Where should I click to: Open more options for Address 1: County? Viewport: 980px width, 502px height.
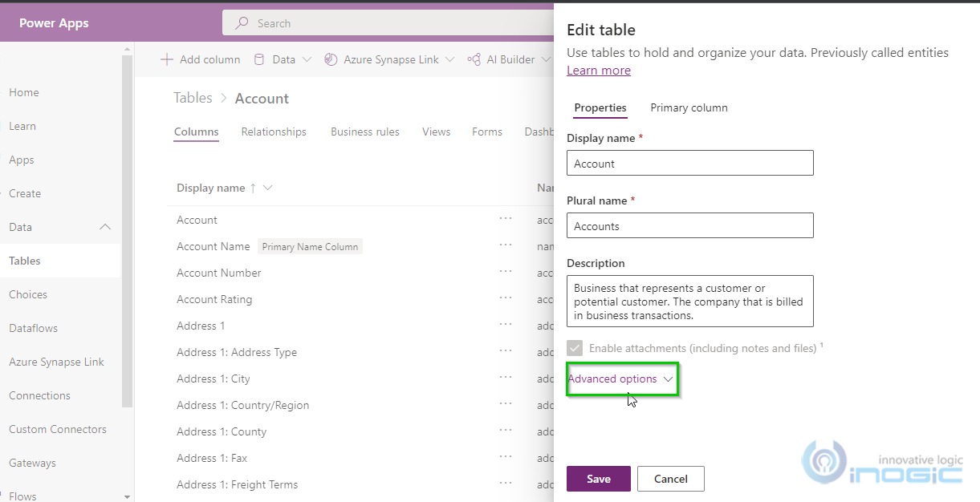pyautogui.click(x=505, y=430)
